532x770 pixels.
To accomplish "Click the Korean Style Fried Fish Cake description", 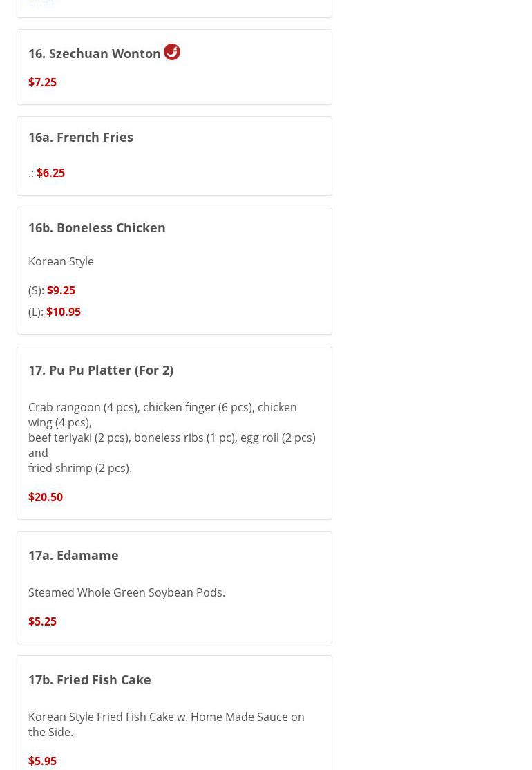I will [x=166, y=724].
